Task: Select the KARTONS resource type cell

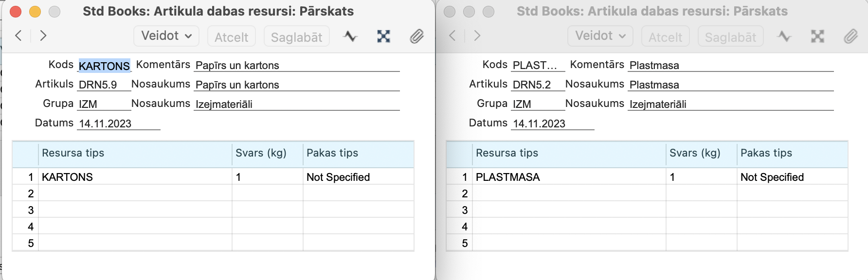Action: tap(135, 177)
